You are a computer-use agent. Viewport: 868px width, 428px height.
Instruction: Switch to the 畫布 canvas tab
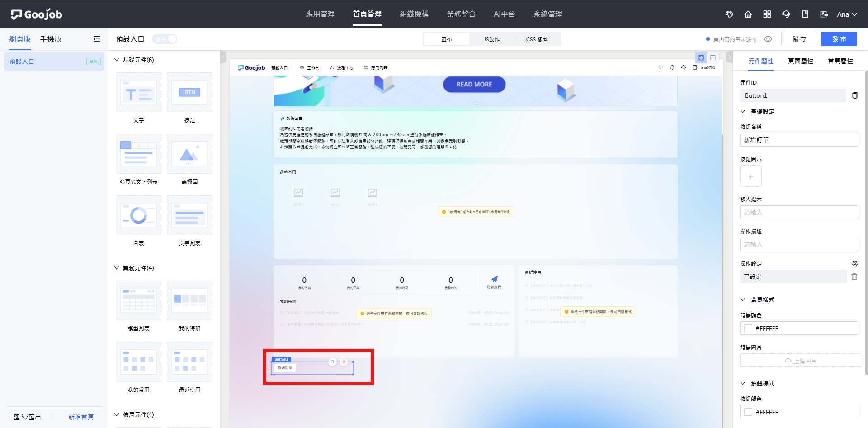point(447,39)
